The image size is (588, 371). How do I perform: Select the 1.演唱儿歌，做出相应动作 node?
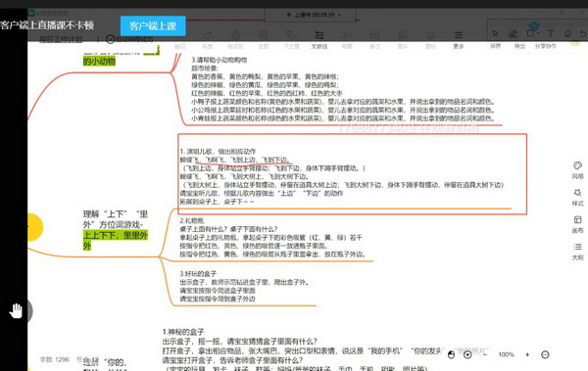pos(218,152)
